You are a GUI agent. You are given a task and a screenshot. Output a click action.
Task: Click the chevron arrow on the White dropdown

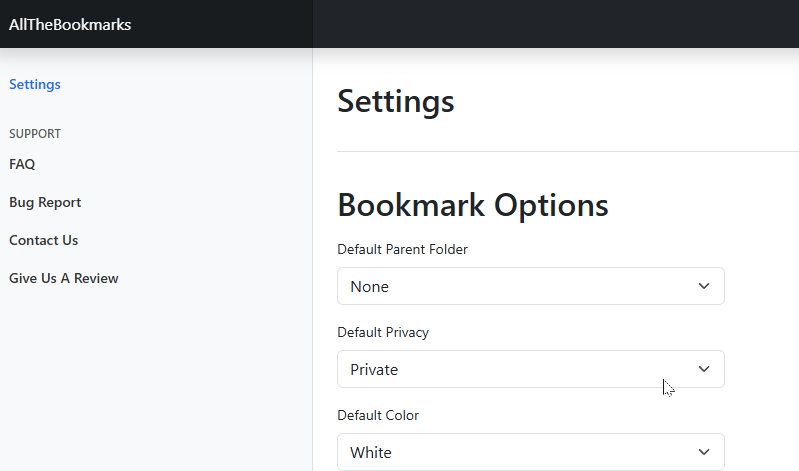tap(704, 452)
